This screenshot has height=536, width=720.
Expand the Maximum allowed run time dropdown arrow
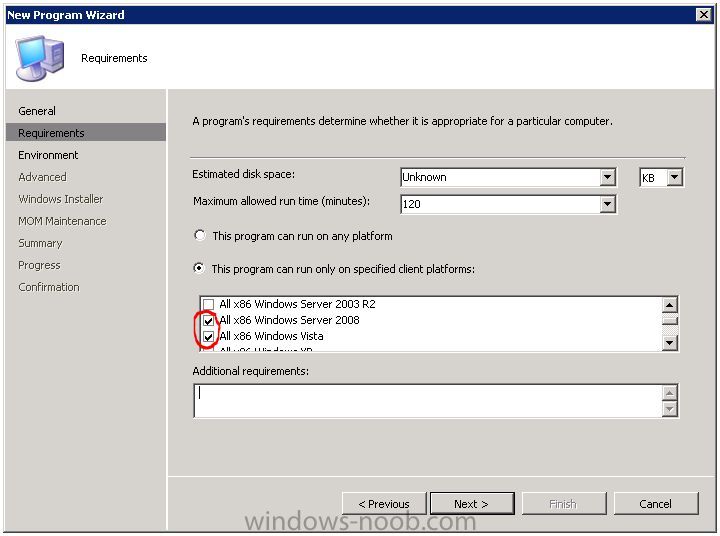[608, 204]
